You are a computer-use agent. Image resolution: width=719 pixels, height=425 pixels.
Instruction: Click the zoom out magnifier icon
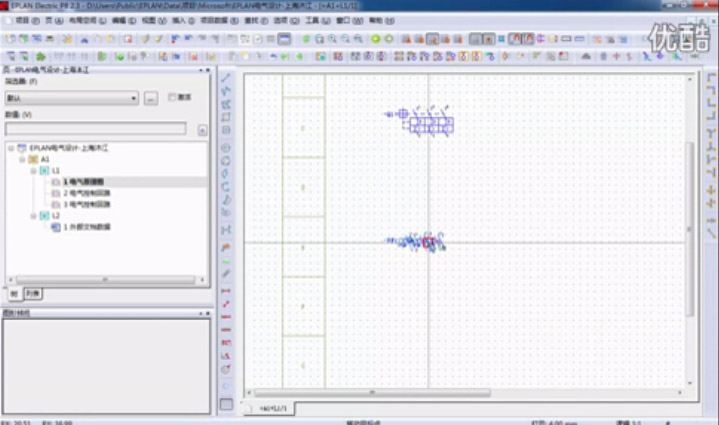[345, 39]
